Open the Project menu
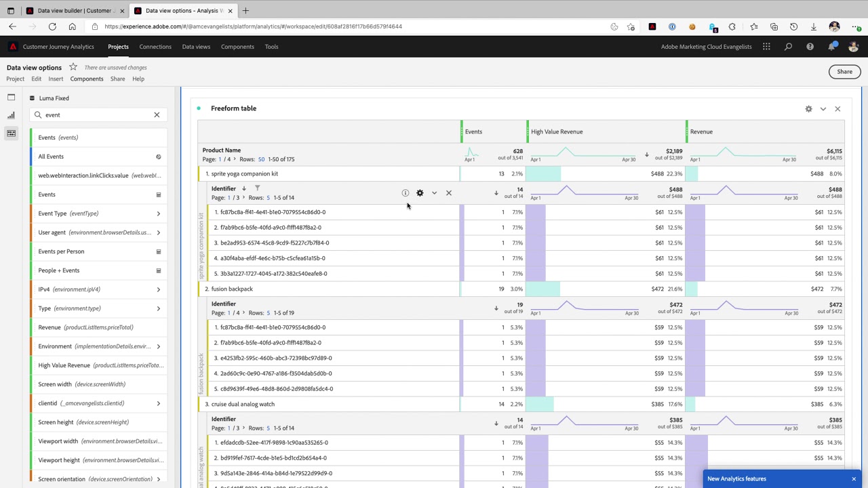Screen dimensions: 868x488 (16, 79)
